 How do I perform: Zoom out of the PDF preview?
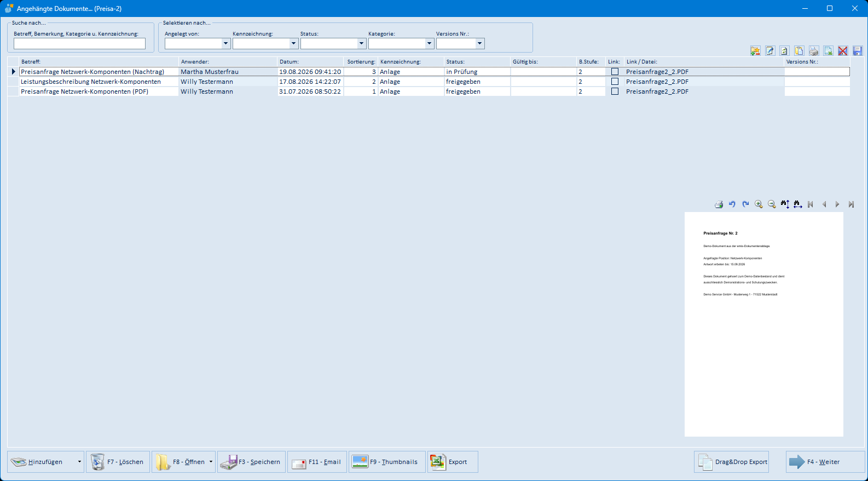pyautogui.click(x=772, y=204)
